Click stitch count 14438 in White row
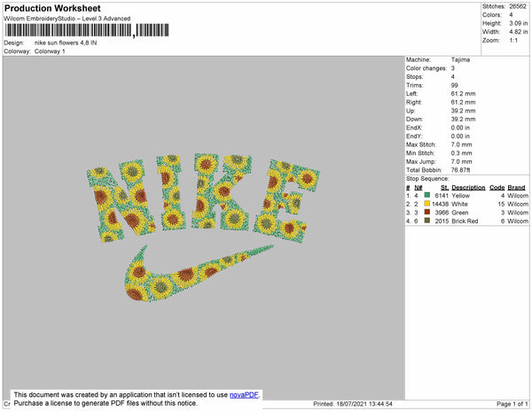Image resolution: width=532 pixels, height=411 pixels. pos(440,204)
